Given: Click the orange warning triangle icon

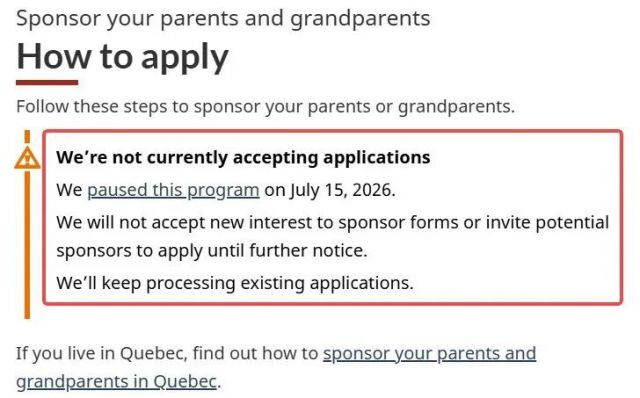Looking at the screenshot, I should [x=27, y=158].
